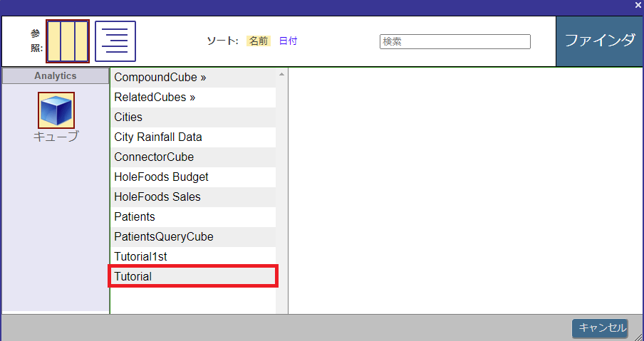Sort items by name (名前)
Viewport: 644px width, 341px height.
258,41
